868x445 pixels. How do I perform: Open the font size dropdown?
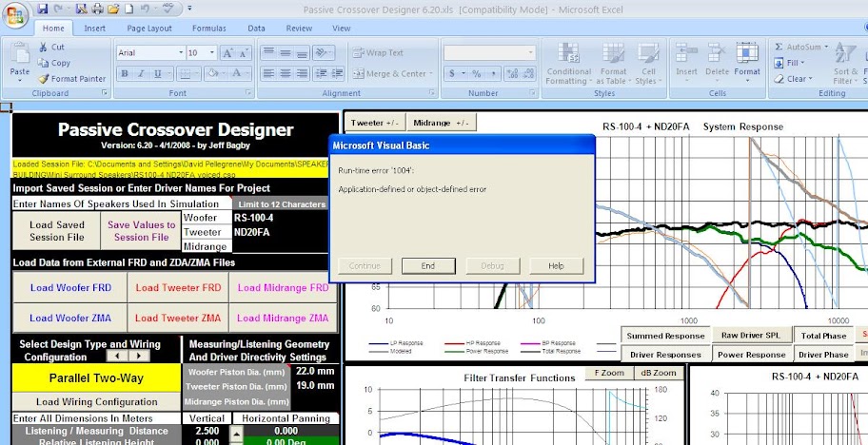click(x=212, y=53)
